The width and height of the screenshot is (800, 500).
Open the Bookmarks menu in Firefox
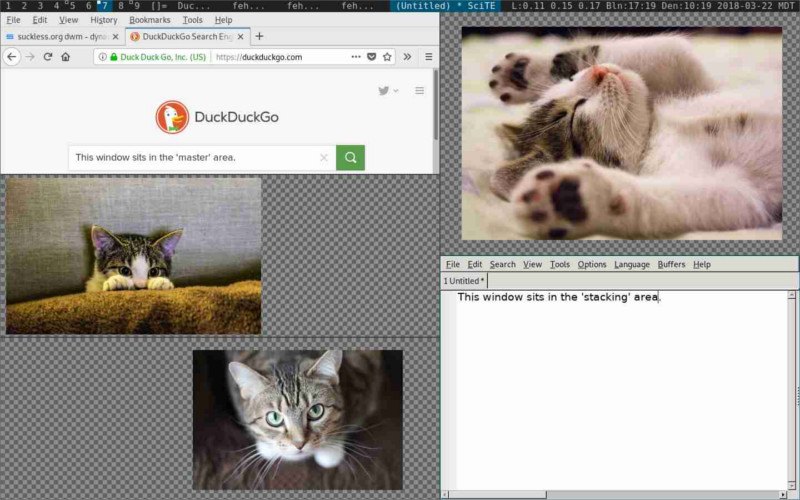coord(149,19)
